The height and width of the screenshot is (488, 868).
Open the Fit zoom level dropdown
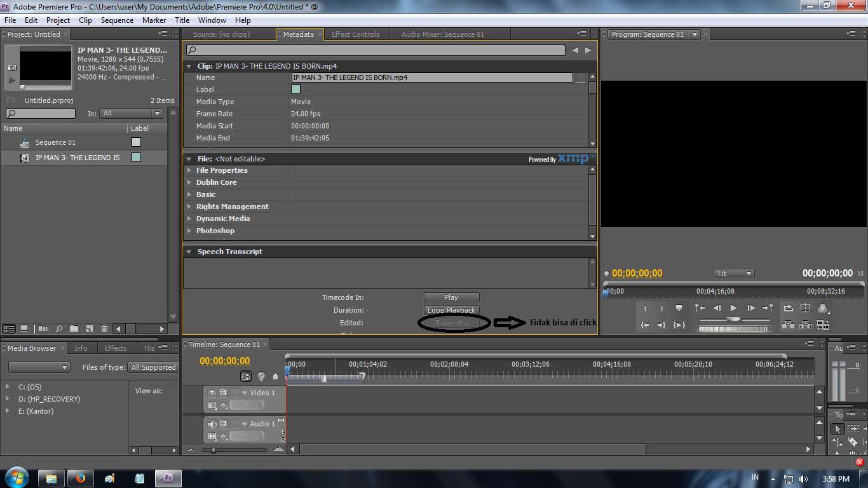click(x=734, y=273)
